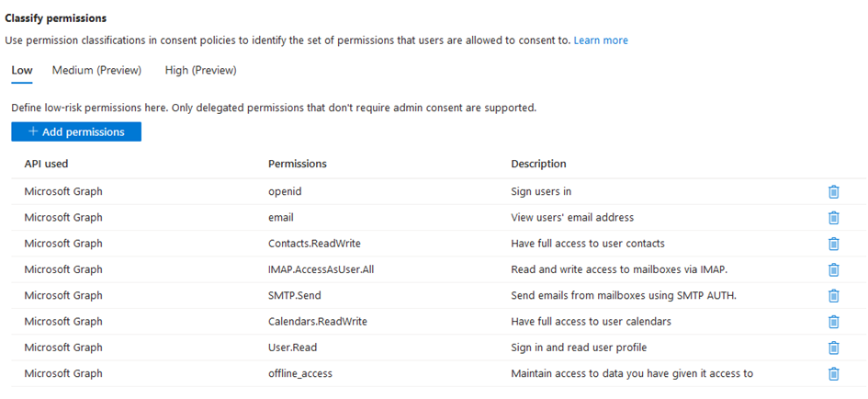Delete the Calendars.ReadWrite permission row
This screenshot has width=868, height=399.
coord(834,322)
